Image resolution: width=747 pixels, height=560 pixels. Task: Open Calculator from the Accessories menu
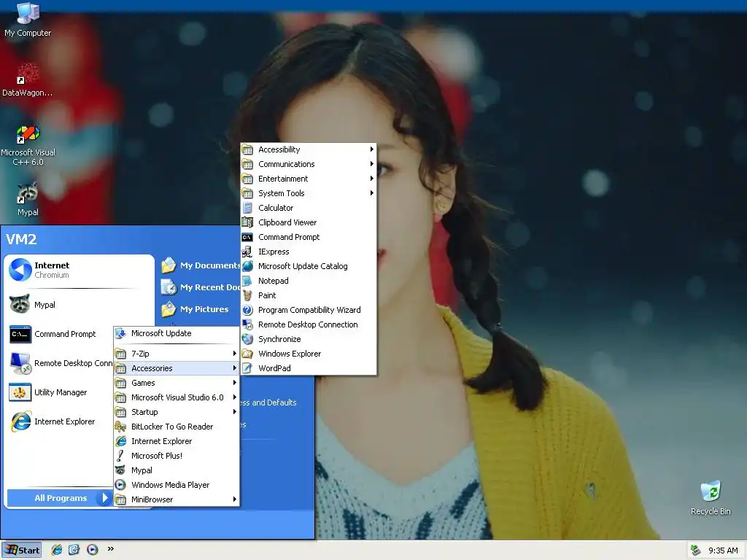pos(309,208)
